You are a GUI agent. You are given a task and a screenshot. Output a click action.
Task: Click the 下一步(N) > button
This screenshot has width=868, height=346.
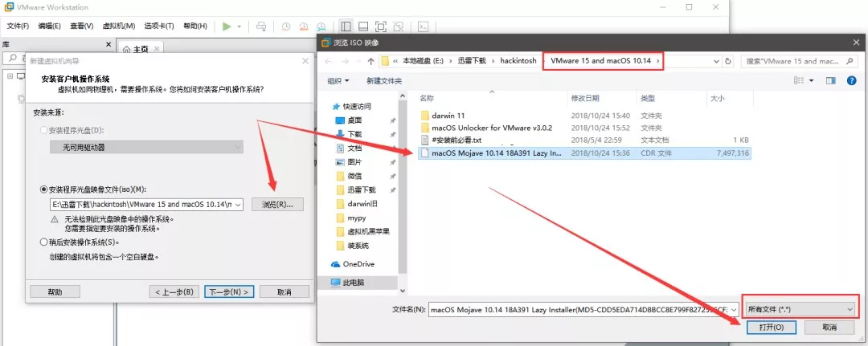(229, 292)
